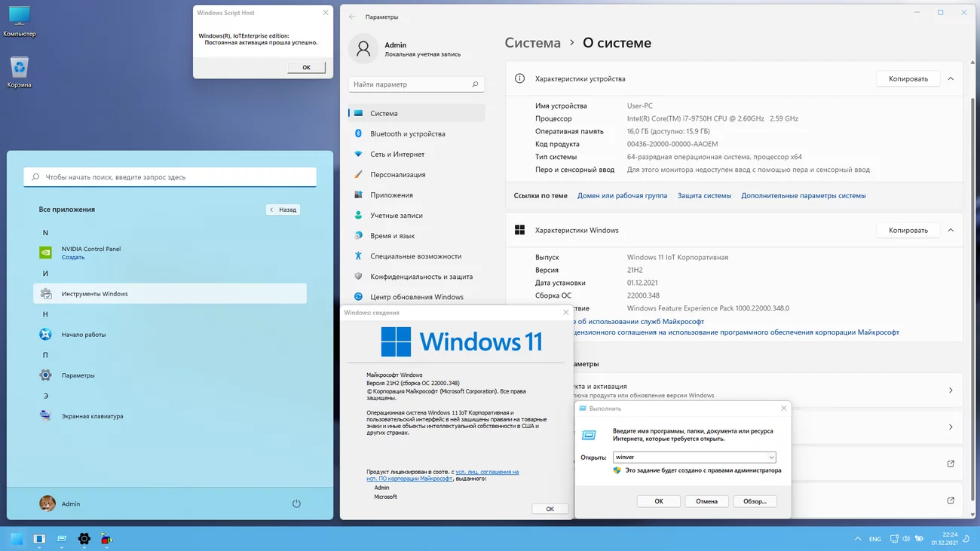Click the Run dialog icon on taskbar
The image size is (980, 551).
[62, 538]
